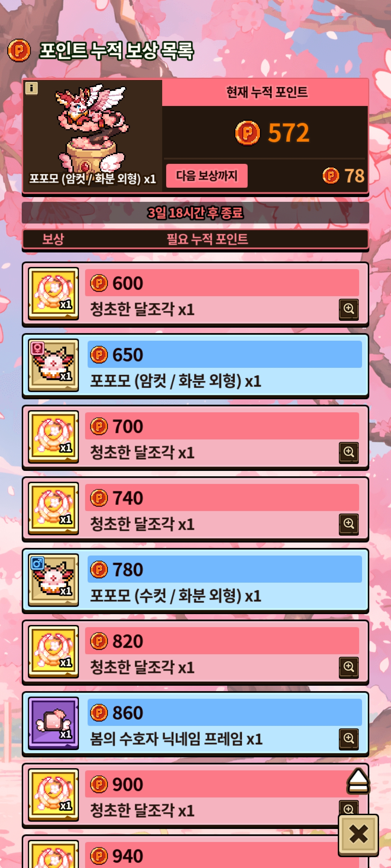The width and height of the screenshot is (391, 868).
Task: Close the reward list with X button
Action: pos(358,835)
